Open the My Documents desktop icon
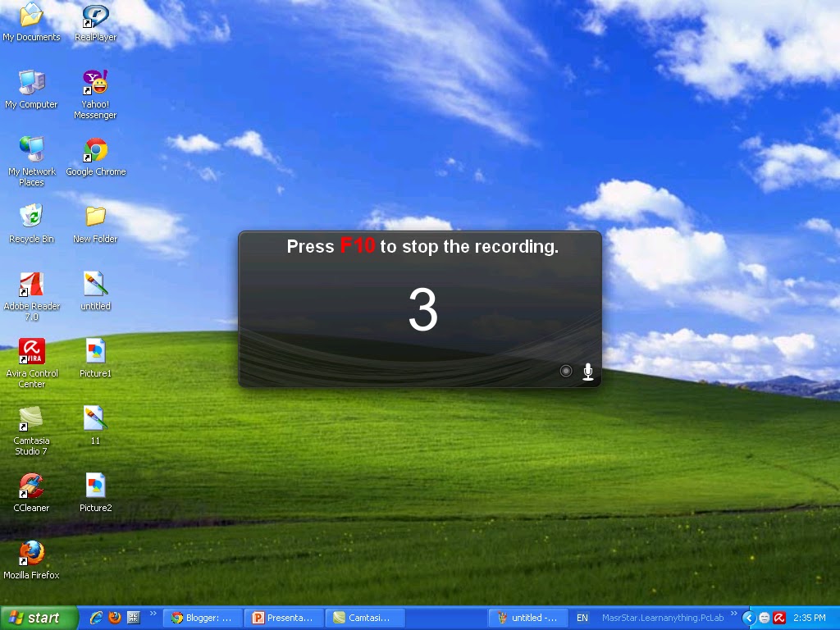The height and width of the screenshot is (630, 840). [31, 21]
